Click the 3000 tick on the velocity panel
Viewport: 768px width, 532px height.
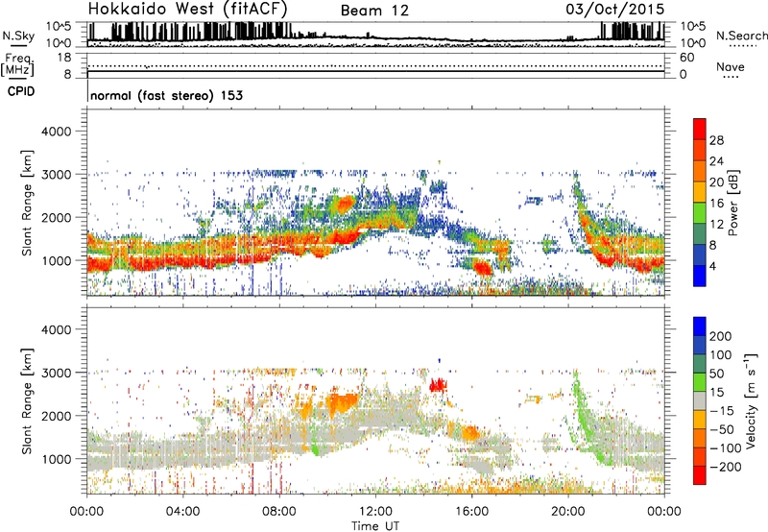[x=56, y=373]
